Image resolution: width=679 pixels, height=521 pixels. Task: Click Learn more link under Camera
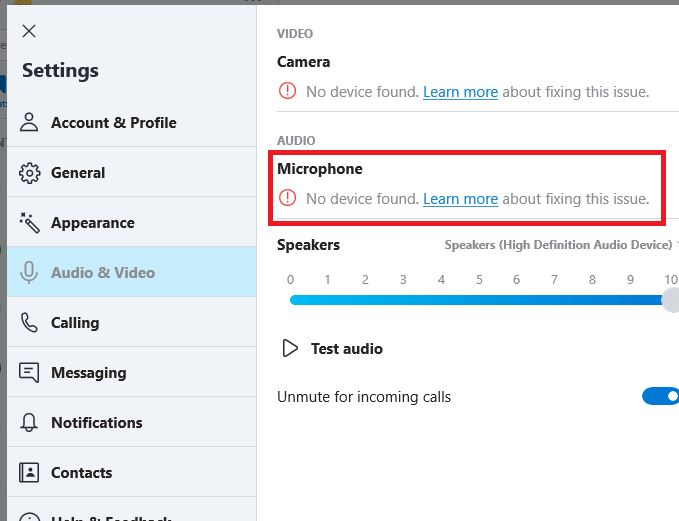(460, 92)
